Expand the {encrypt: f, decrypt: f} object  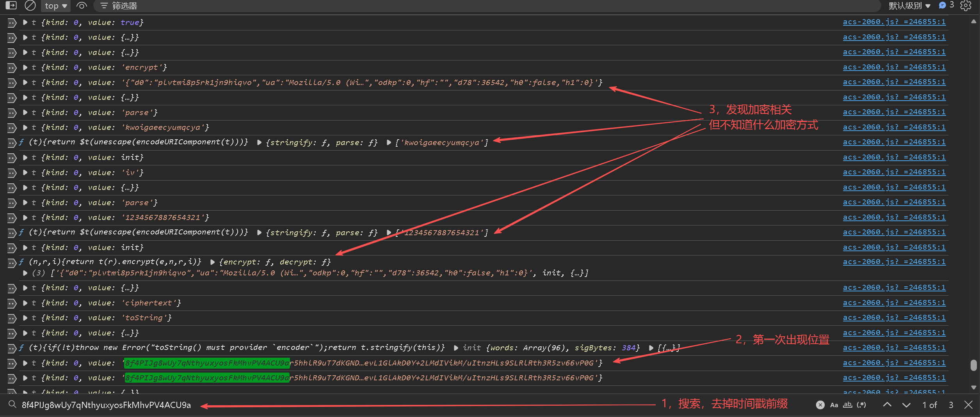click(212, 262)
